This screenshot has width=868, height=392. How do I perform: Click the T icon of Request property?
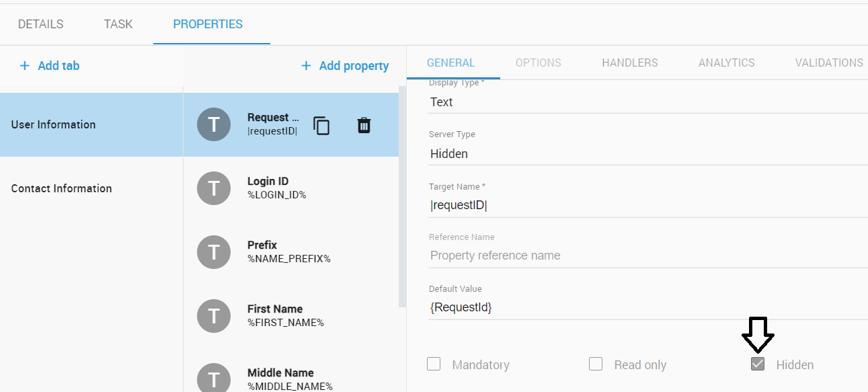coord(214,124)
